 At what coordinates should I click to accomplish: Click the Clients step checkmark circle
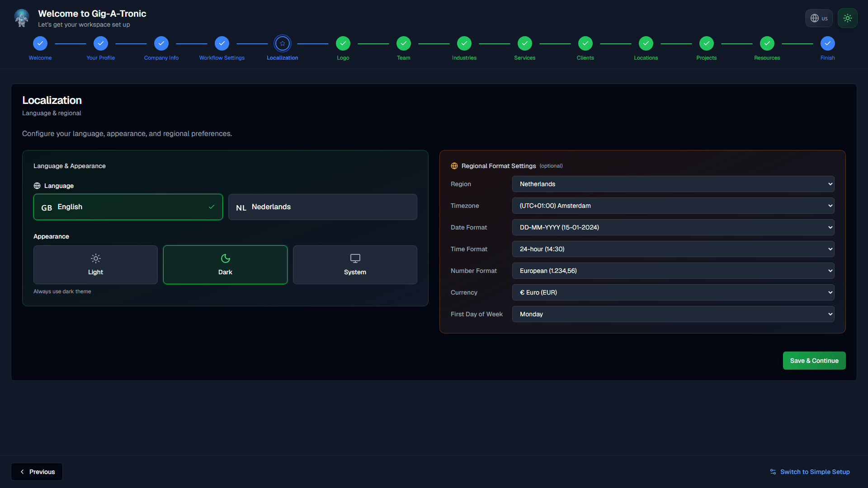coord(585,43)
